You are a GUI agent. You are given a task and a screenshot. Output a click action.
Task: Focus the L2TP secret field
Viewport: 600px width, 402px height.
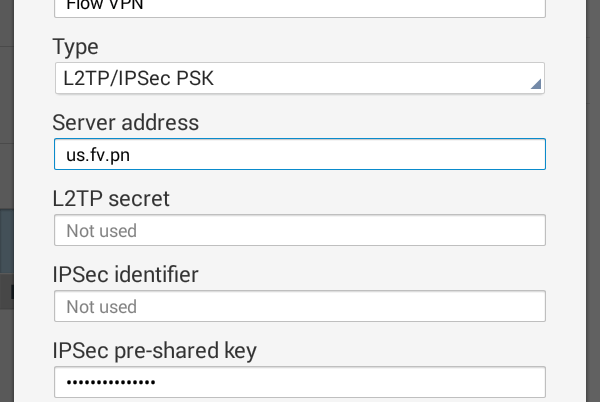tap(298, 230)
